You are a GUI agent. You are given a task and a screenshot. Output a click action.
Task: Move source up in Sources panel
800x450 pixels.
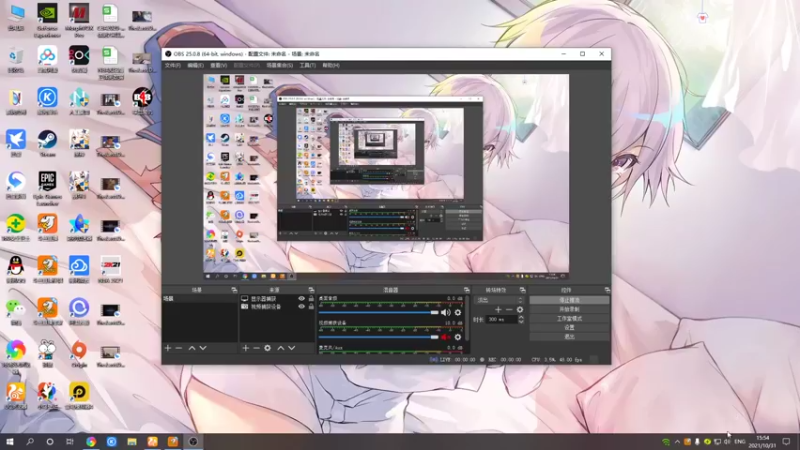click(x=281, y=348)
